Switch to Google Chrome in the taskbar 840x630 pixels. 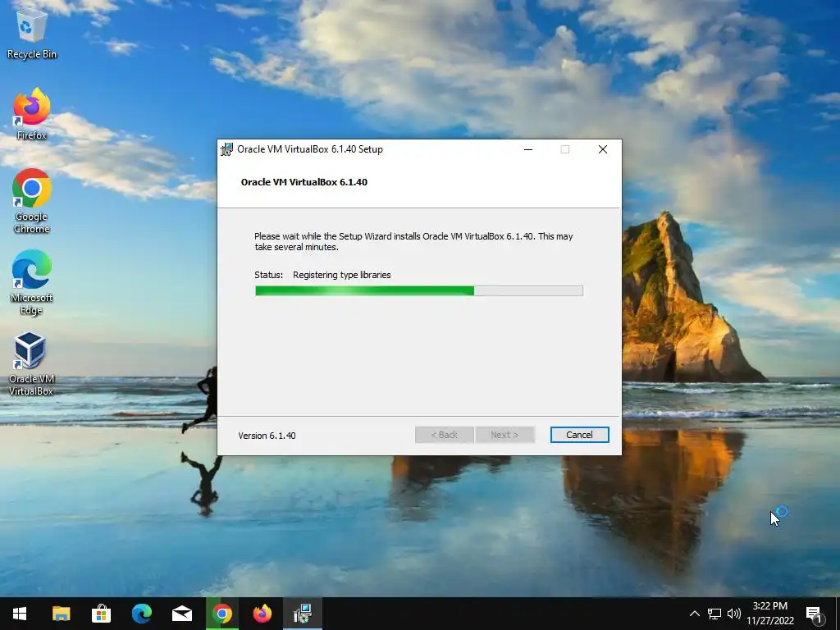(x=221, y=614)
